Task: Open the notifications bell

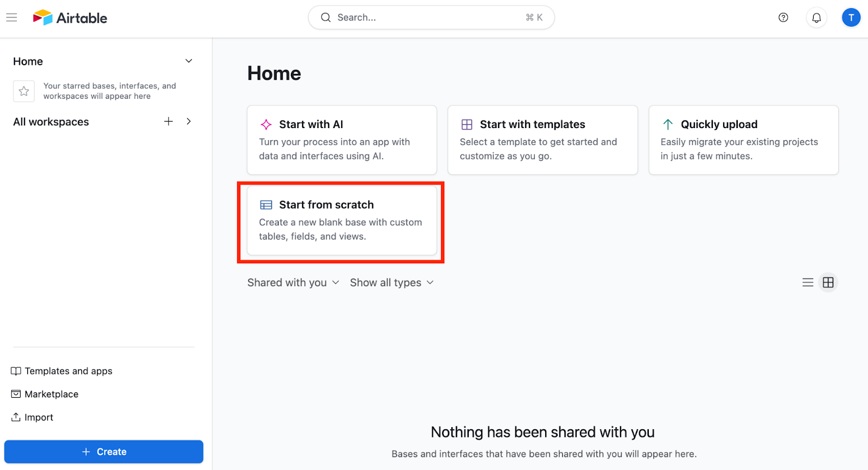Action: pos(816,17)
